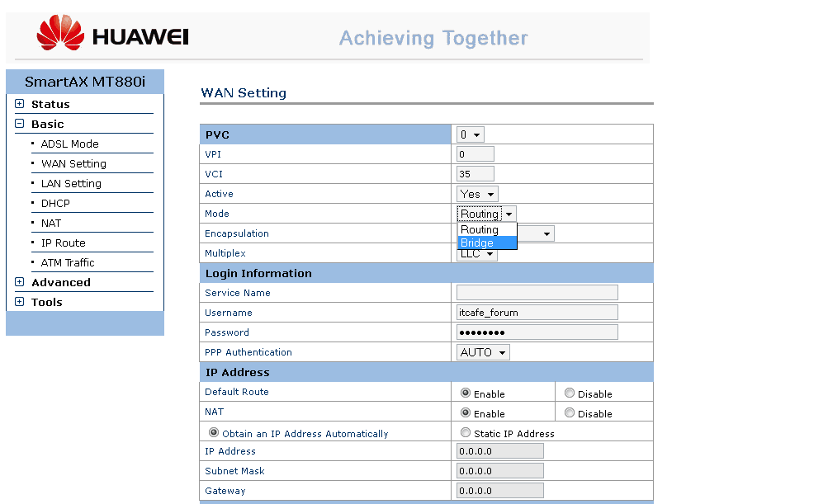Navigate to IP Route
The image size is (828, 504).
coord(63,243)
